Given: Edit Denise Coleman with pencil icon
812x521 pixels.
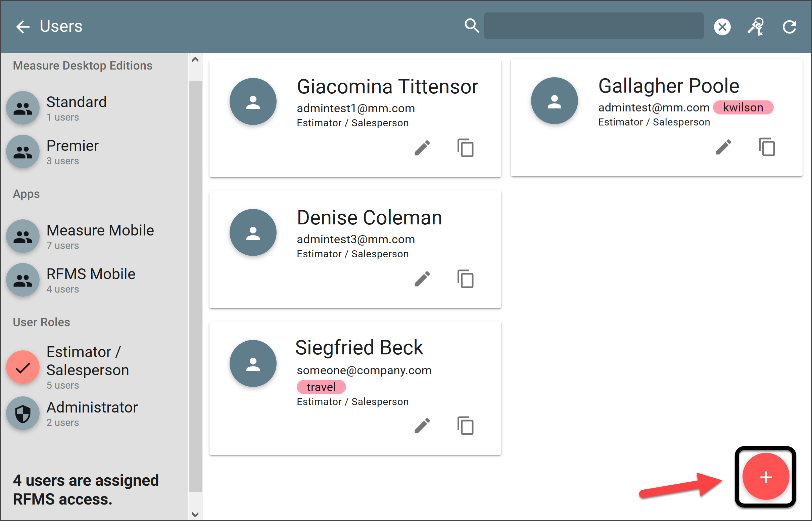Looking at the screenshot, I should tap(422, 279).
